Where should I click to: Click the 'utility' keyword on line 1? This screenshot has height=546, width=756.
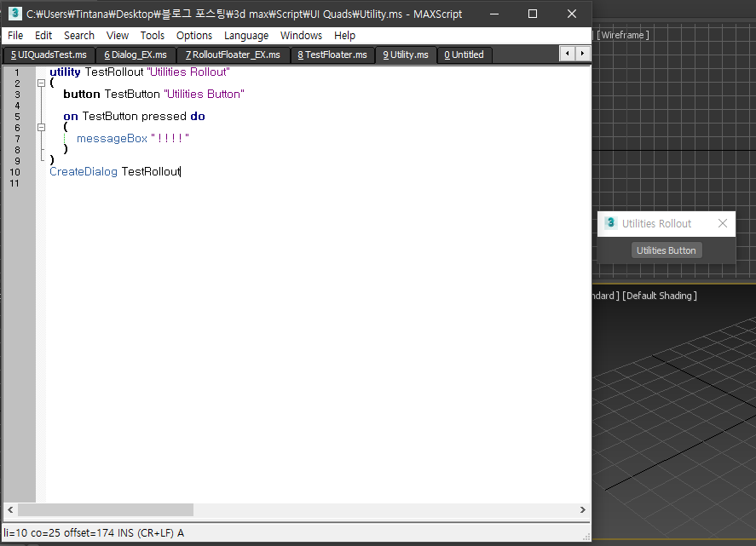coord(65,72)
